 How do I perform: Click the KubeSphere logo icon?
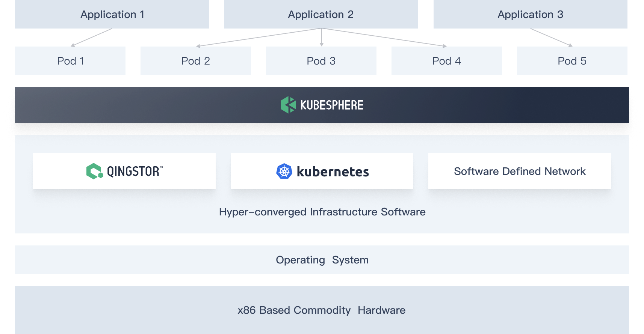point(289,105)
